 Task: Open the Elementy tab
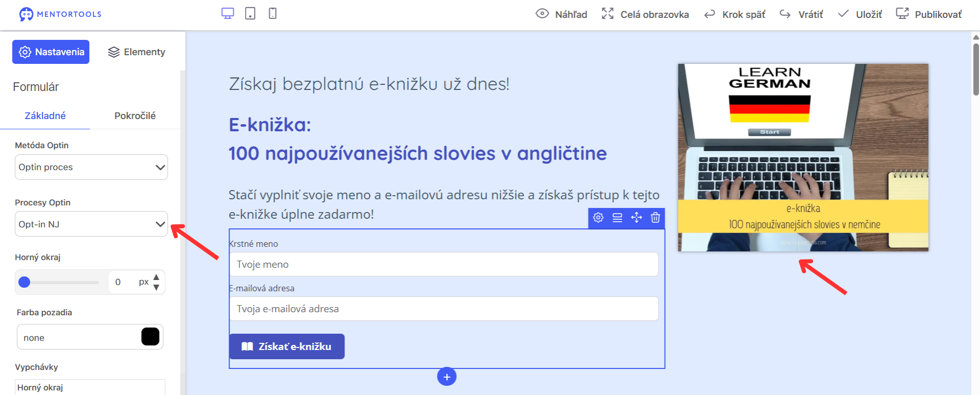click(137, 52)
